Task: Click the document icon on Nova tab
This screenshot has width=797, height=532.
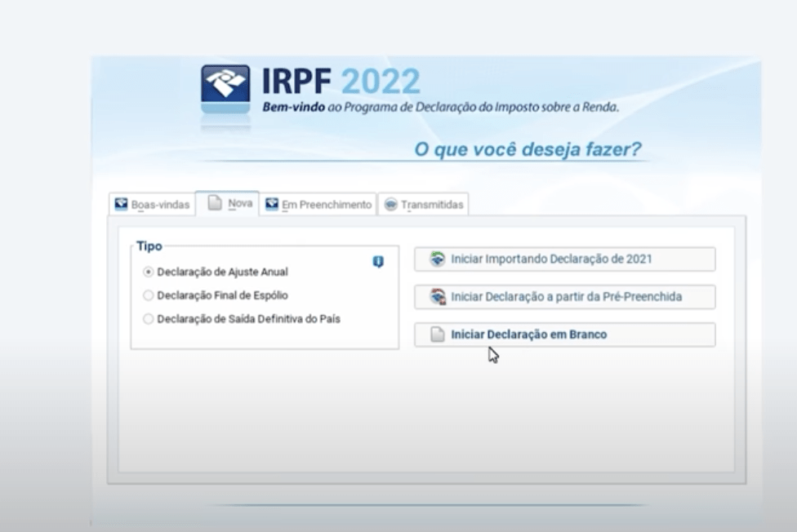Action: (215, 203)
